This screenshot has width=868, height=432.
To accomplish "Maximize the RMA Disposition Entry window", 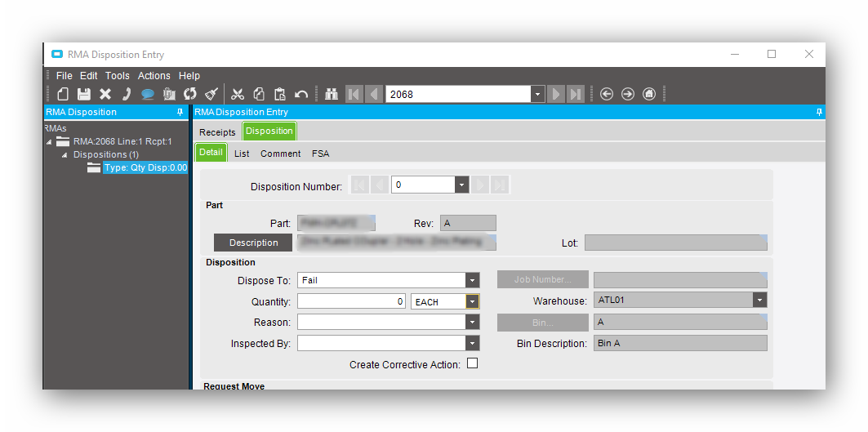I will pyautogui.click(x=771, y=54).
